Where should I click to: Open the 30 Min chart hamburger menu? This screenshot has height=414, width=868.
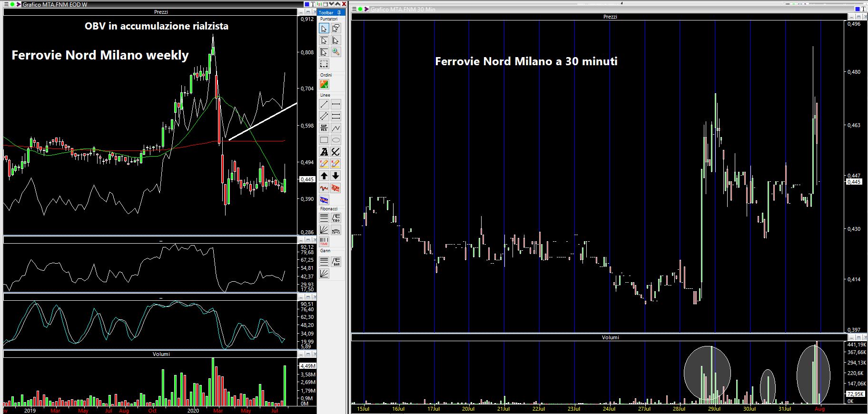(354, 9)
